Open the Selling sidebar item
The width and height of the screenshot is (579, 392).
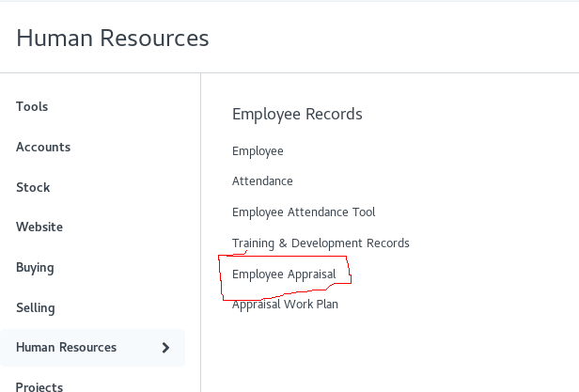36,308
